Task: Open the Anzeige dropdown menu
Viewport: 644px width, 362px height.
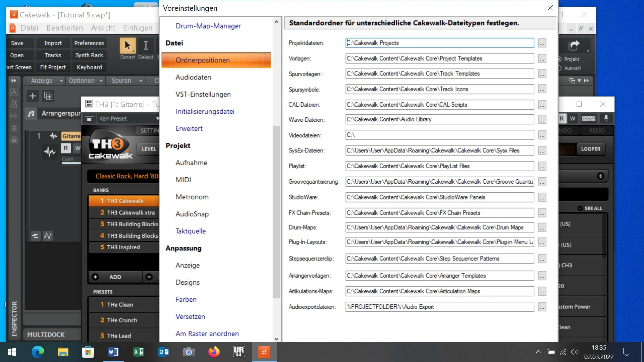Action: pos(47,81)
